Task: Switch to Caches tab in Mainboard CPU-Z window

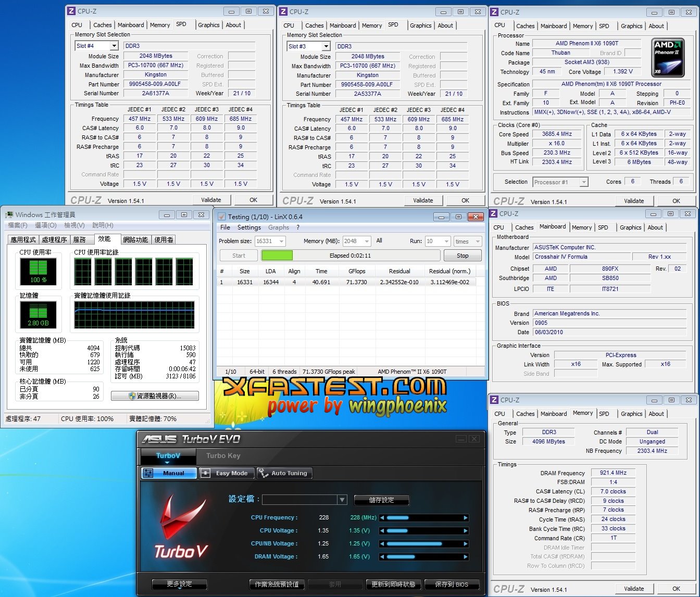Action: (x=524, y=227)
